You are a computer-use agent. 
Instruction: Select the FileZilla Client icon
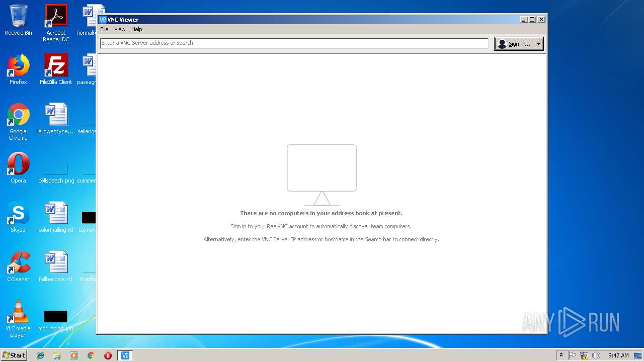(56, 69)
